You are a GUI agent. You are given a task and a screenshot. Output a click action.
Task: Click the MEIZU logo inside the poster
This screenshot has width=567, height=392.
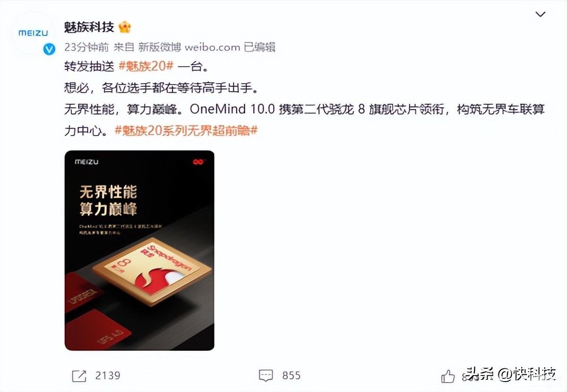click(86, 162)
